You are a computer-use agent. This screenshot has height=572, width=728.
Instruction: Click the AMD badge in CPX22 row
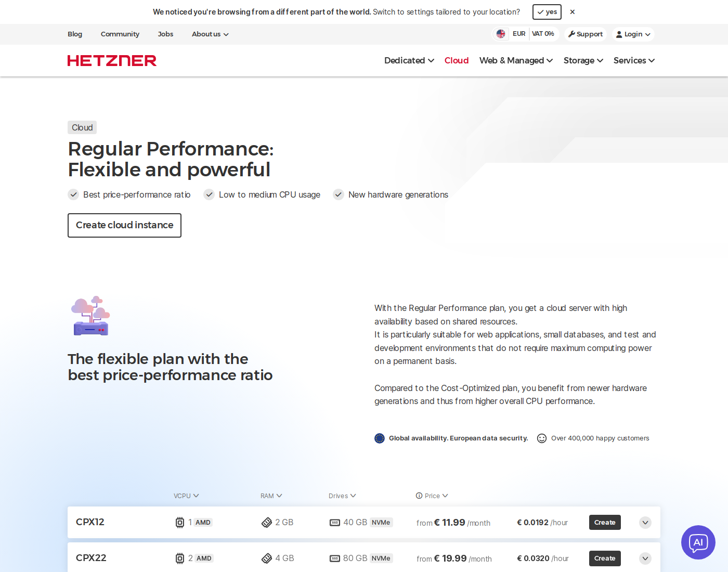(x=204, y=558)
